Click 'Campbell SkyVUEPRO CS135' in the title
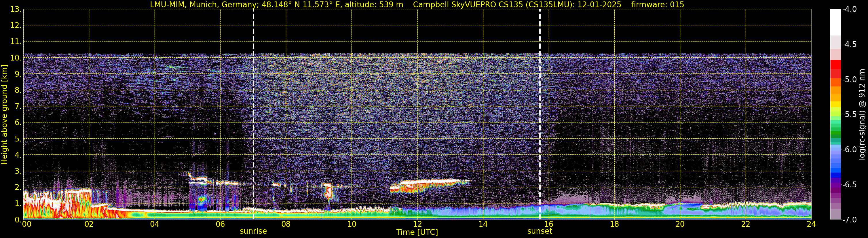 (467, 4)
